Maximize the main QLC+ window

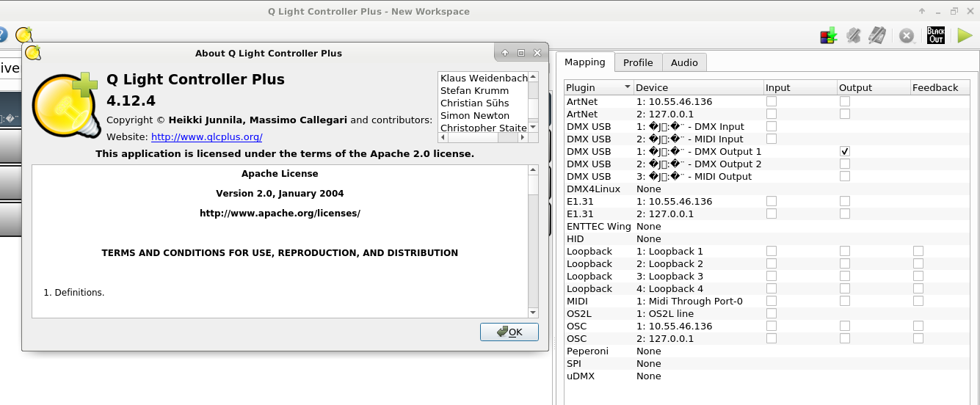pos(954,11)
